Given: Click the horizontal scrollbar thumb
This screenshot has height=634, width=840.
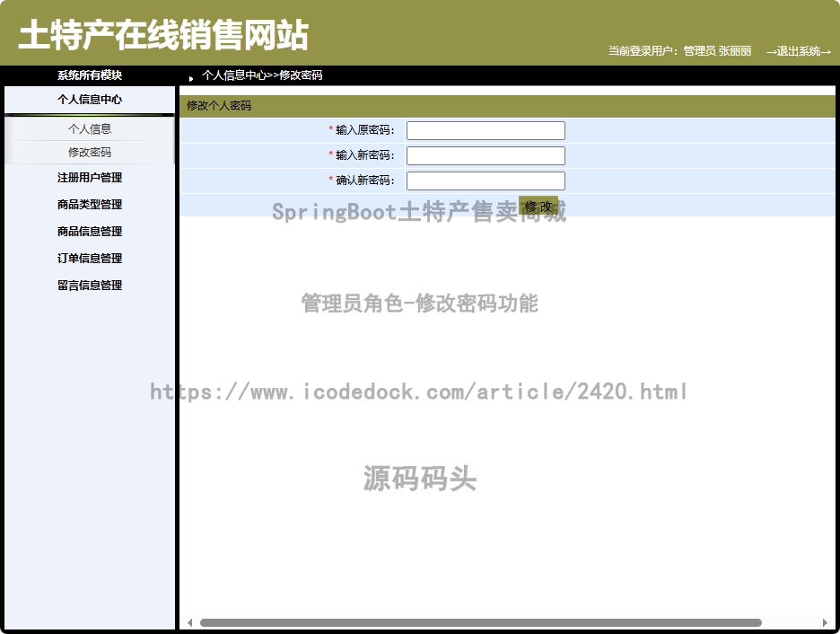Looking at the screenshot, I should click(480, 622).
